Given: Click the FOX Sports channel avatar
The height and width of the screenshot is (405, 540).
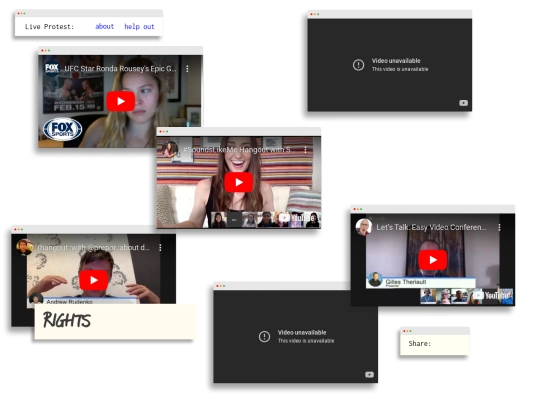Looking at the screenshot, I should coord(52,68).
